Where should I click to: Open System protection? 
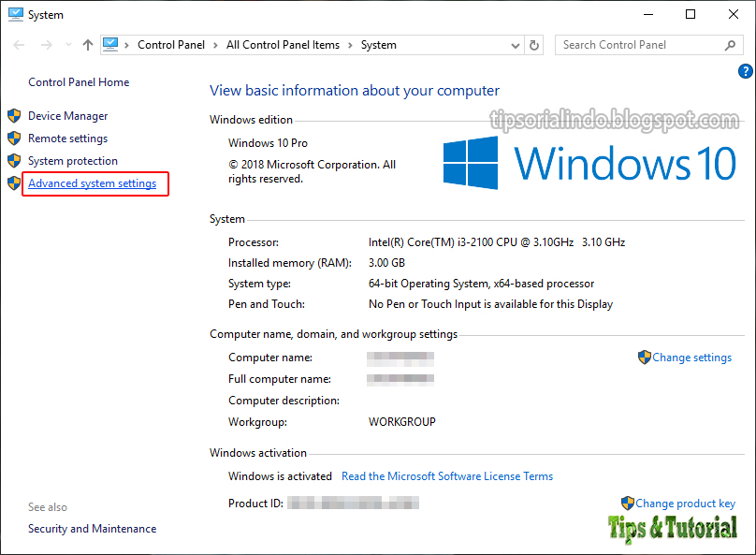point(73,161)
